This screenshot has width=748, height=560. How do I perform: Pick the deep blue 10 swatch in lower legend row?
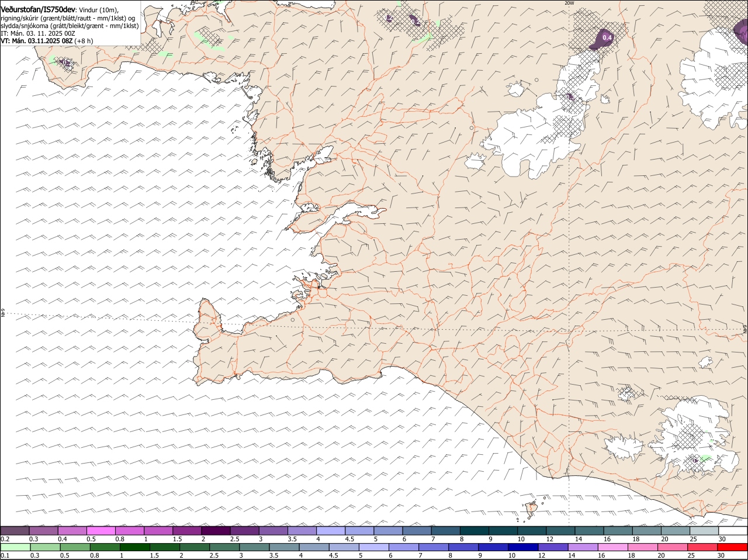[524, 547]
